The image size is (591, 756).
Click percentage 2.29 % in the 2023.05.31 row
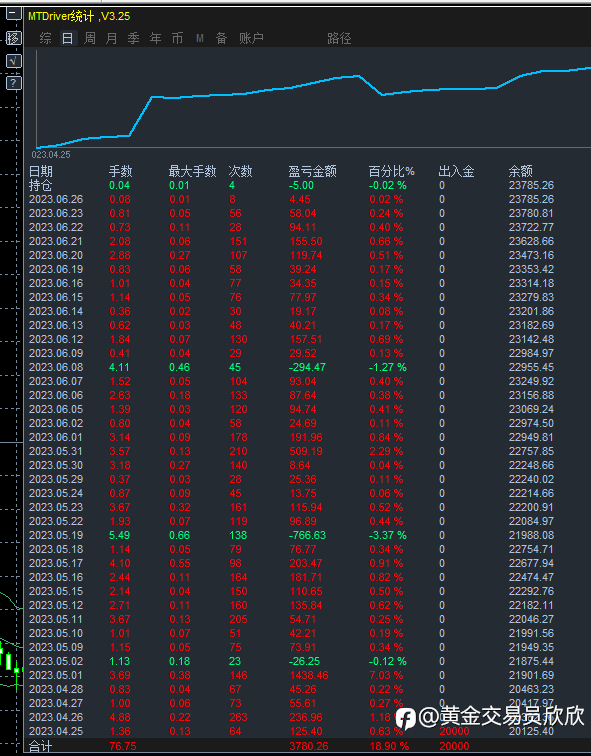point(386,451)
